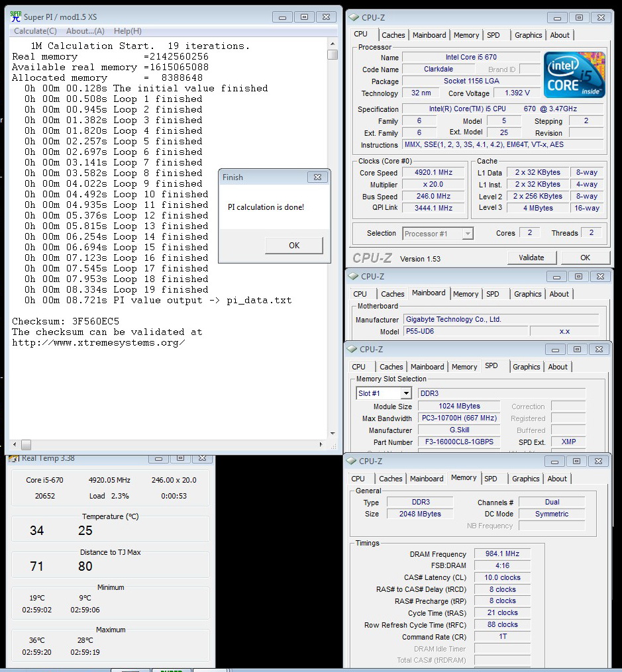Close the Real Temp window
Viewport: 622px width, 672px height.
(202, 458)
